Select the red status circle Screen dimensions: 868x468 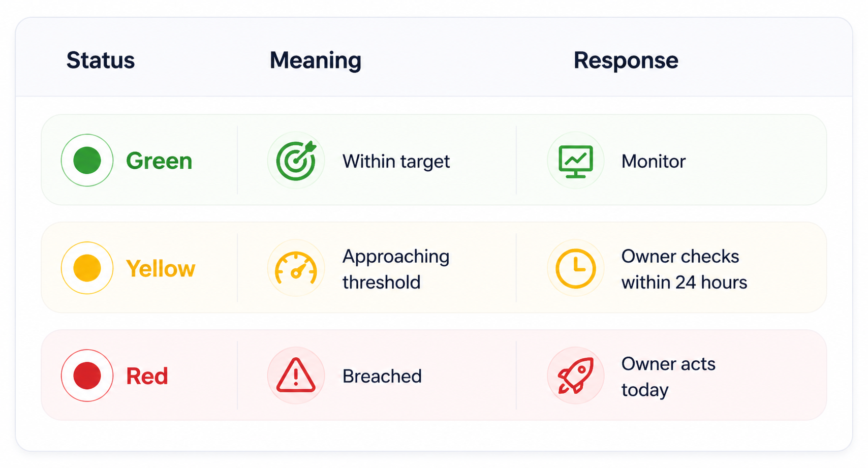[x=87, y=376]
